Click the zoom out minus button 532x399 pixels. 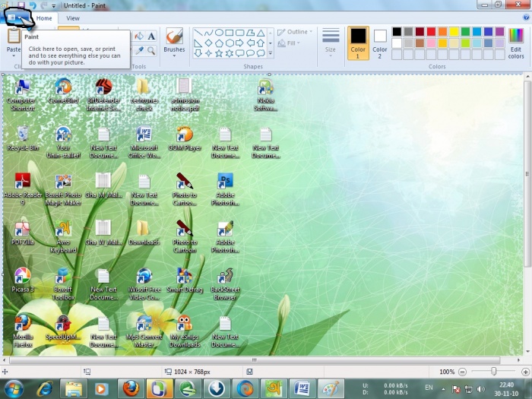pos(462,372)
